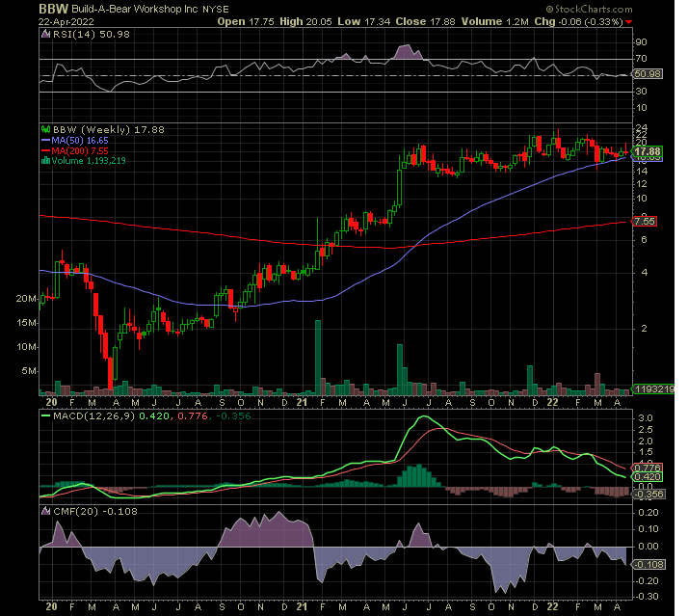
Task: Click the 5M label on the volume scale
Action: (x=29, y=371)
